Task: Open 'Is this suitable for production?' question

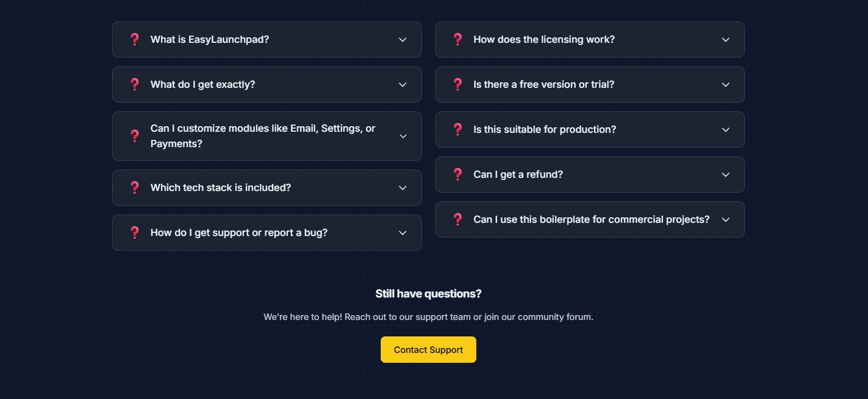Action: pos(590,130)
